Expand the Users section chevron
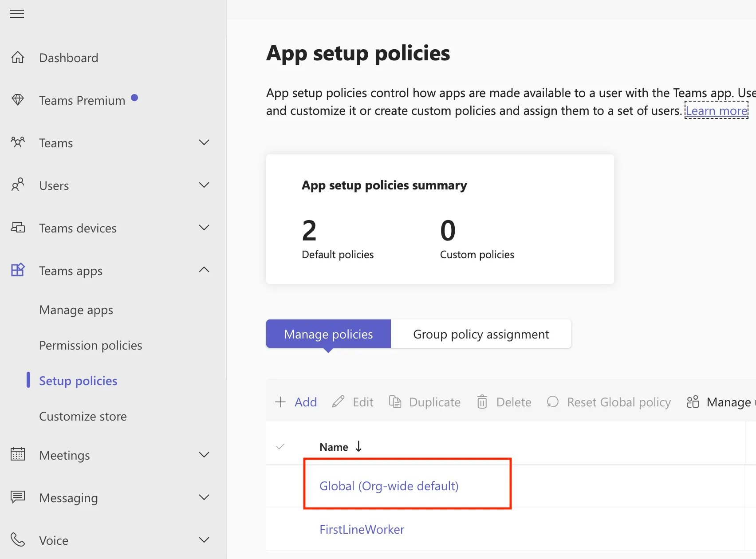 click(204, 185)
